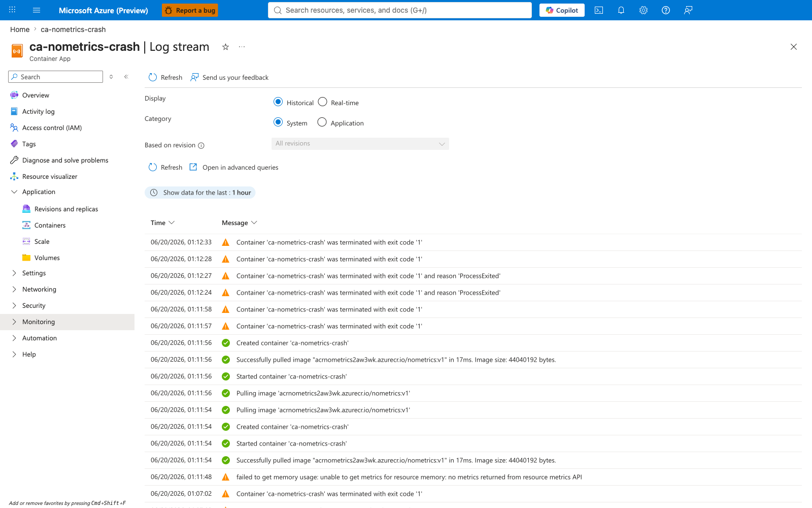812x508 pixels.
Task: Open Copilot from the top bar
Action: 562,10
